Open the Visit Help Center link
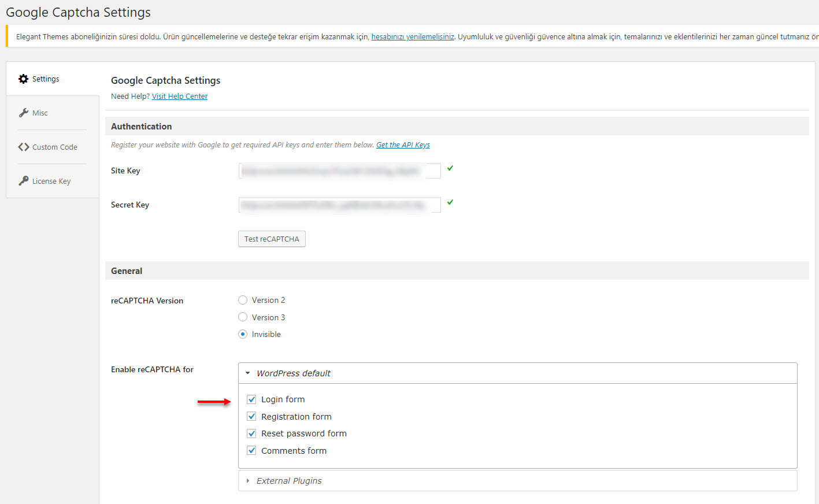Viewport: 819px width, 504px height. click(x=180, y=97)
